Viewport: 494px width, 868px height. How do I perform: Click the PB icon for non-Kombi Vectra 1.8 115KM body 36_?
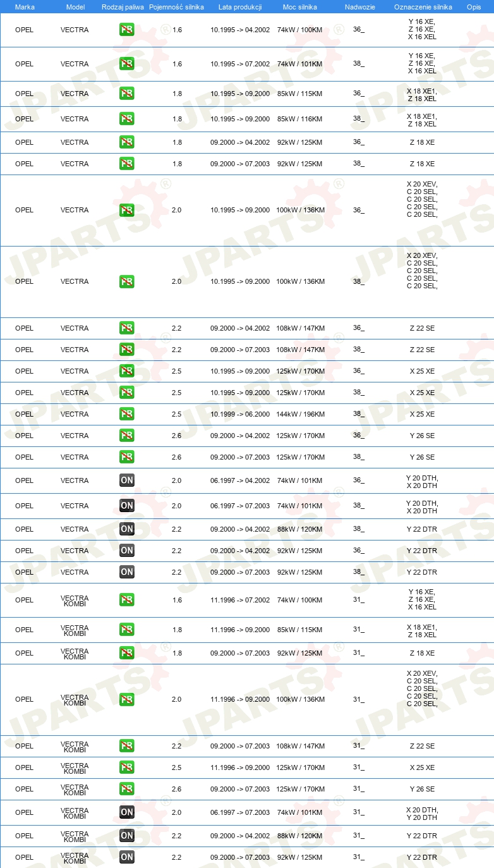pos(127,93)
